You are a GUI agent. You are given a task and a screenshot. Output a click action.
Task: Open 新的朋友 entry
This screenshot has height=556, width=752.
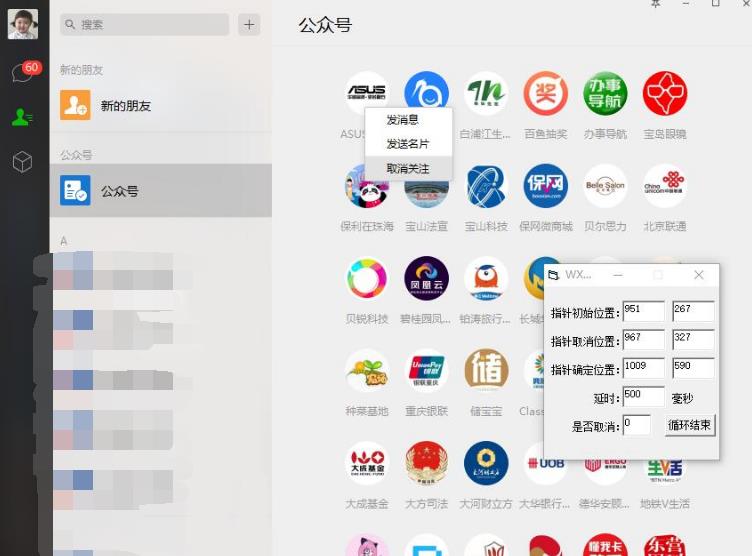[161, 106]
